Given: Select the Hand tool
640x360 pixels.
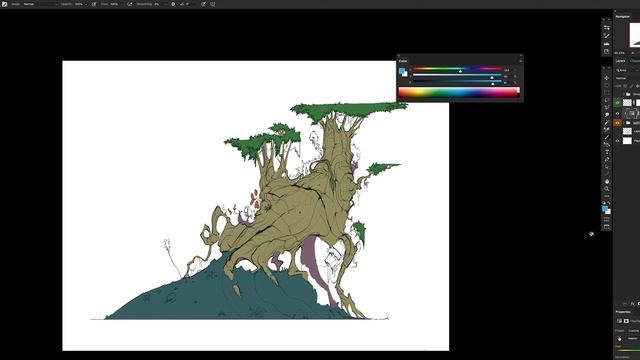Looking at the screenshot, I should [607, 182].
